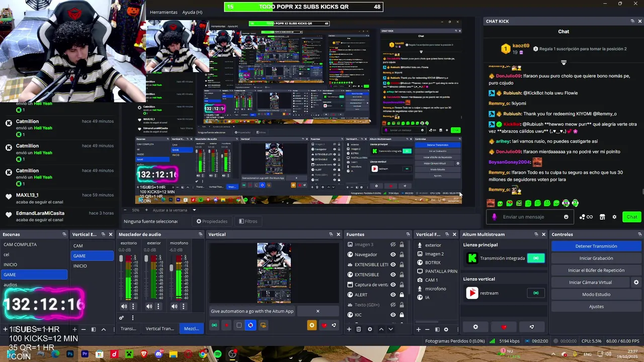
Task: Open Filtros for selected source
Action: pos(248,221)
